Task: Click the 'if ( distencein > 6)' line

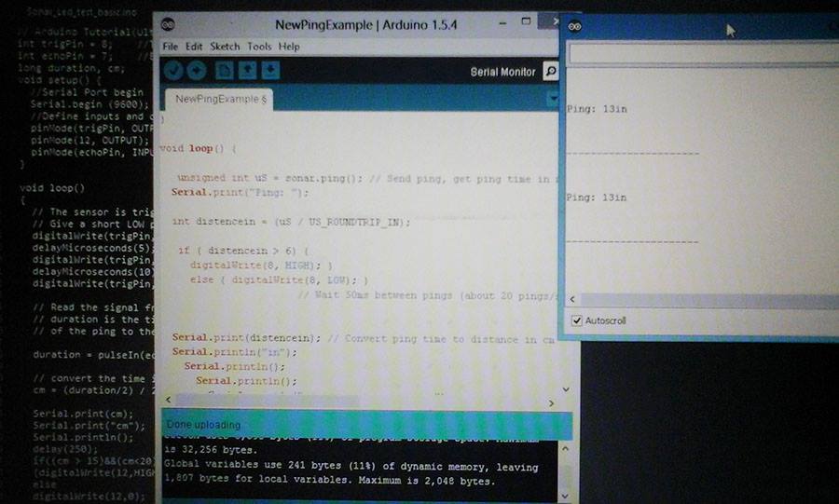Action: 243,251
